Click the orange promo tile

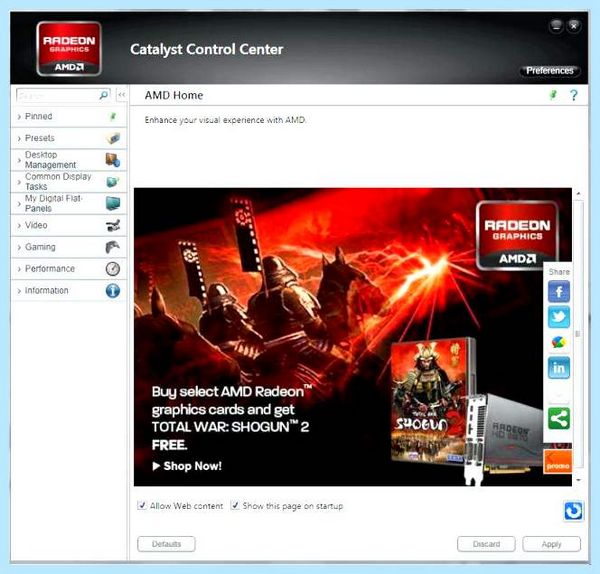point(558,461)
